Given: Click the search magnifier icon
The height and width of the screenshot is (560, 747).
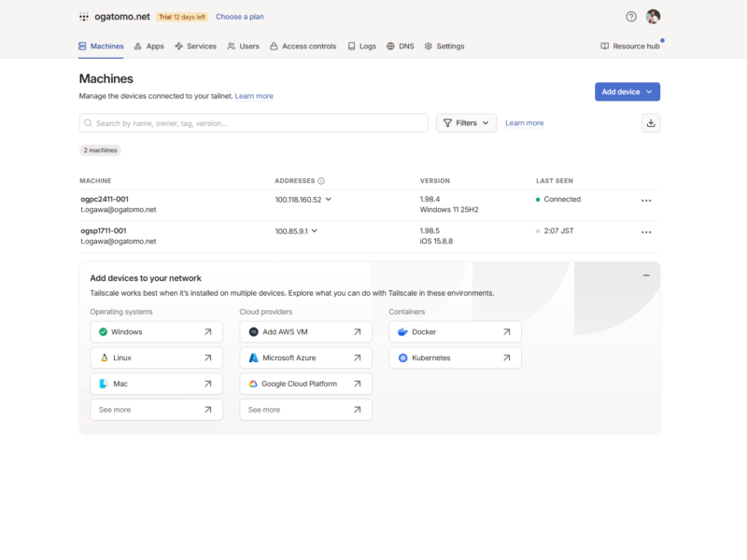Looking at the screenshot, I should 88,123.
